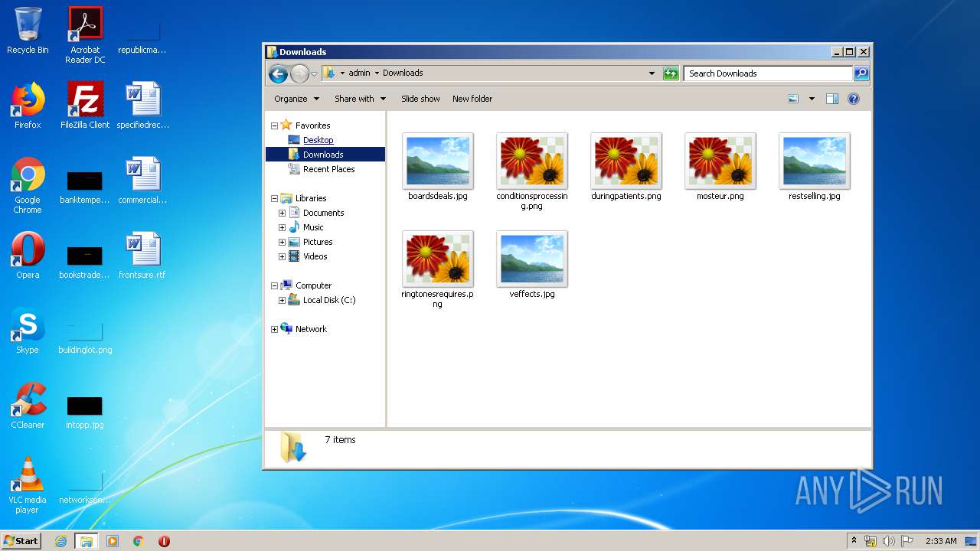Click the volume icon in system tray
Screen dimensions: 980x551
(889, 541)
